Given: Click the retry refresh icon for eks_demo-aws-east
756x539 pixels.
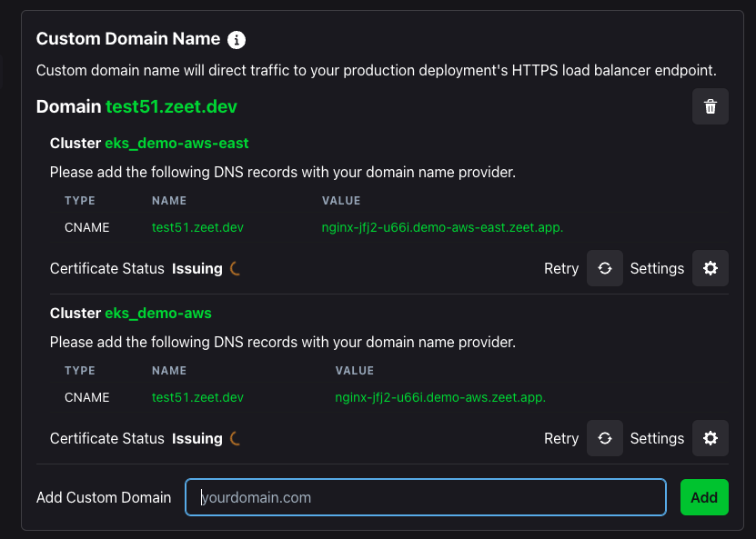Looking at the screenshot, I should (605, 268).
